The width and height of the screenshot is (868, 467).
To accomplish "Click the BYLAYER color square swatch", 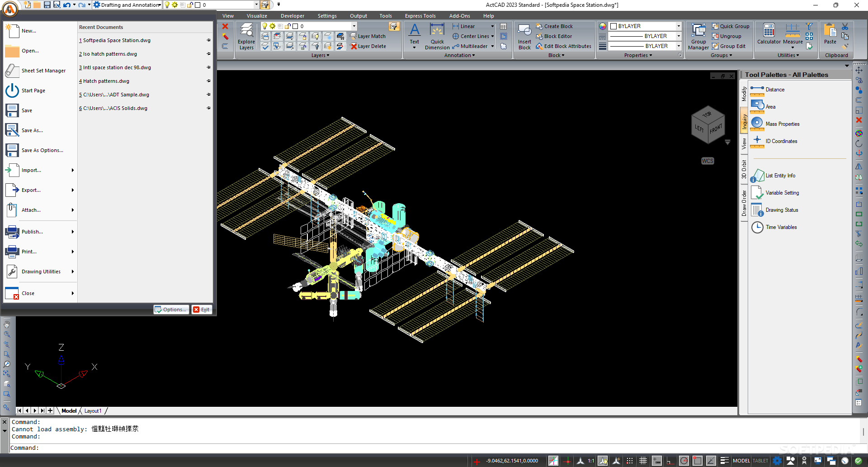I will pyautogui.click(x=613, y=26).
